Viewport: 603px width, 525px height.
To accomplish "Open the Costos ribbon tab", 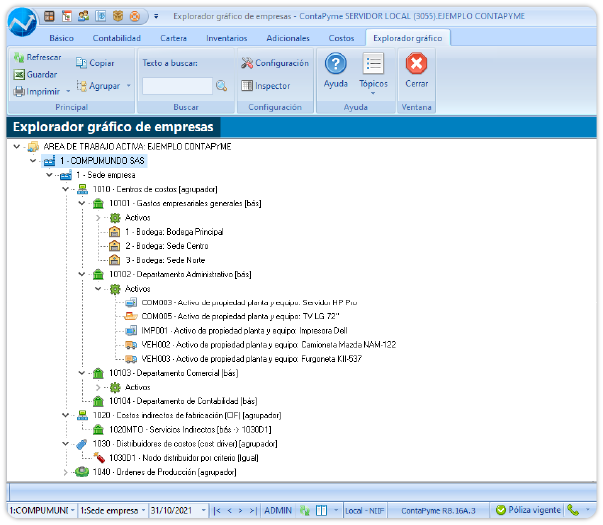I will (x=341, y=38).
